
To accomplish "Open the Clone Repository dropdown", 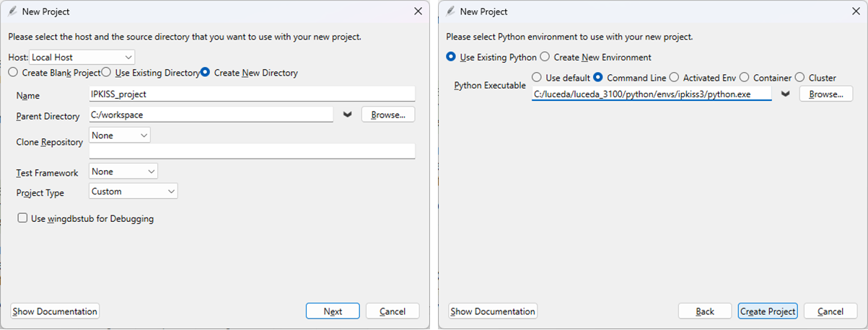I will pyautogui.click(x=120, y=135).
